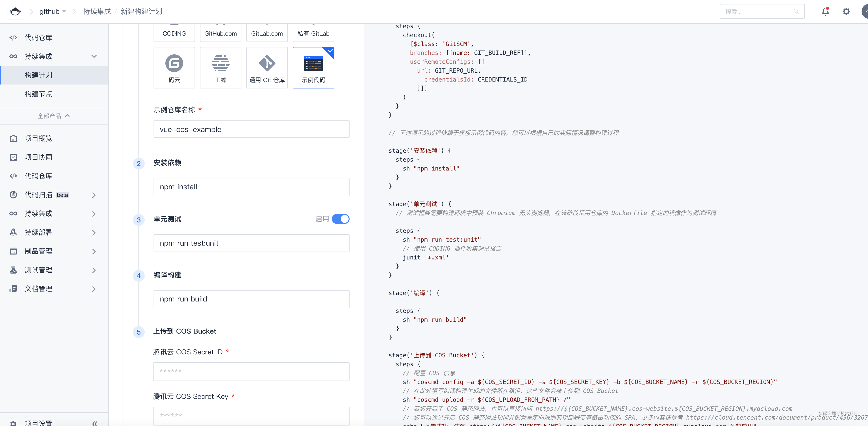Click the 制品管理 archive icon
This screenshot has height=426, width=868.
click(14, 251)
